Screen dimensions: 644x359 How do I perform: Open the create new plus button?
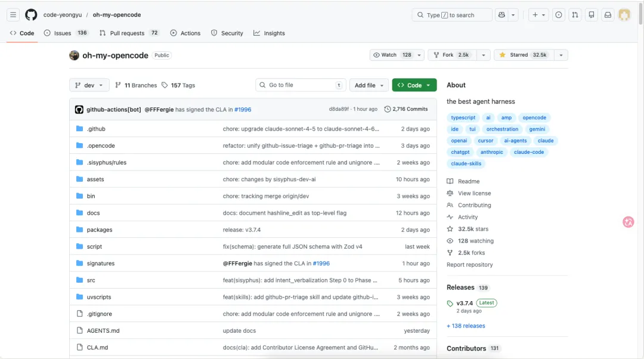pyautogui.click(x=538, y=15)
